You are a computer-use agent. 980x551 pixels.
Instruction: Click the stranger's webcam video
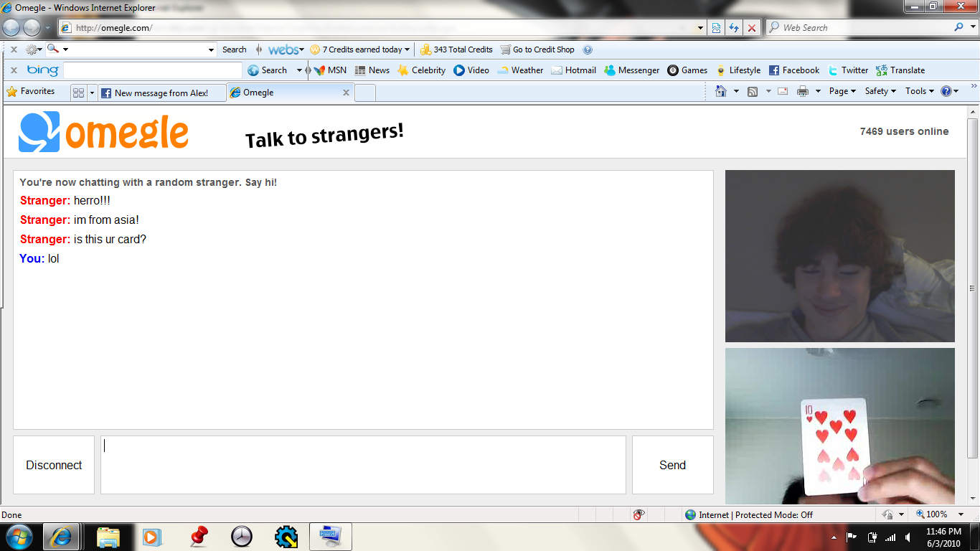[839, 256]
